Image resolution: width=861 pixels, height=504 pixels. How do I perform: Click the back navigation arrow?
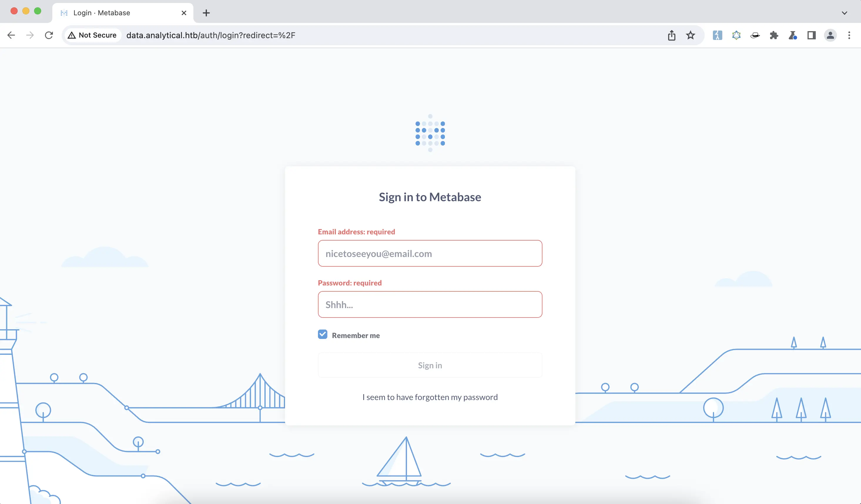tap(11, 35)
